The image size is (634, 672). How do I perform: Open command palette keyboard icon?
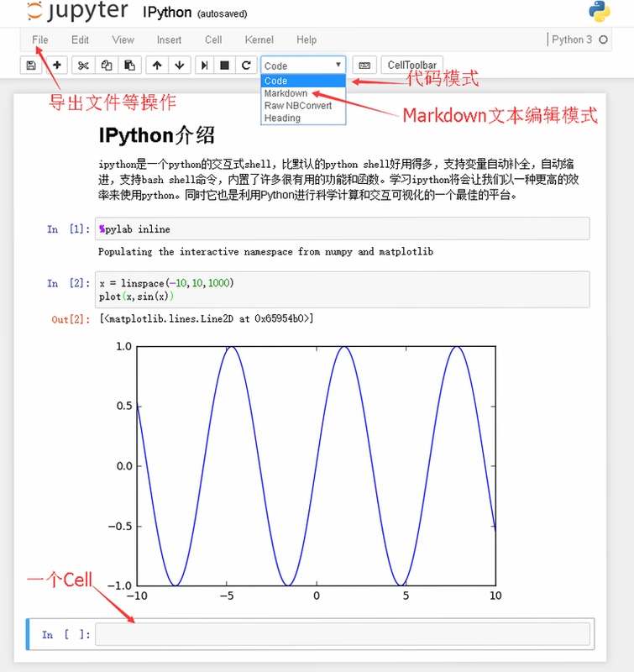click(x=364, y=66)
